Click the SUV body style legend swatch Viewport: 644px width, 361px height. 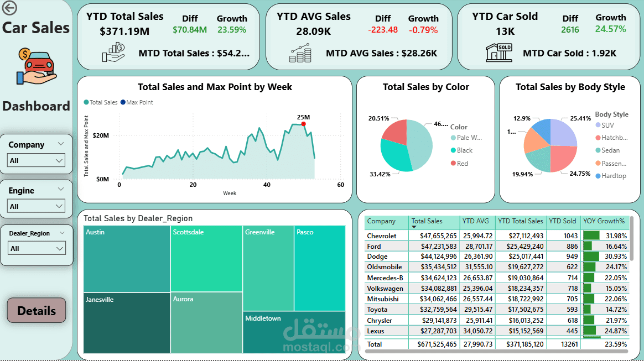point(598,125)
